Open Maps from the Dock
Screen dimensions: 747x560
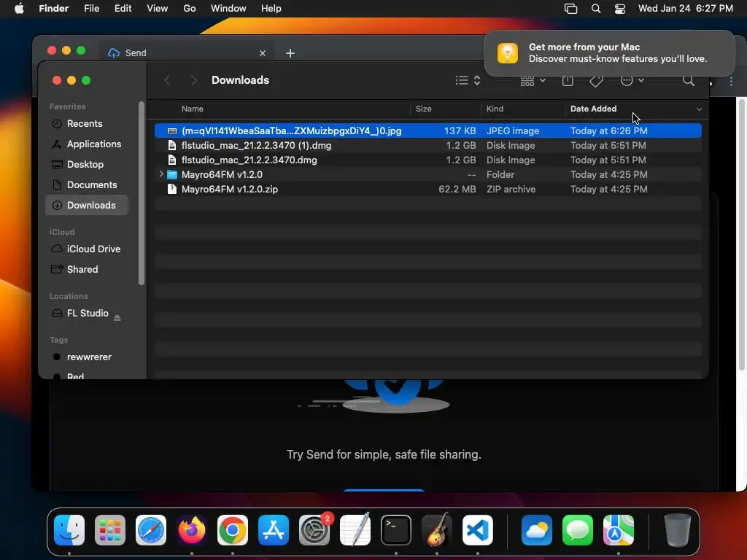coord(619,530)
